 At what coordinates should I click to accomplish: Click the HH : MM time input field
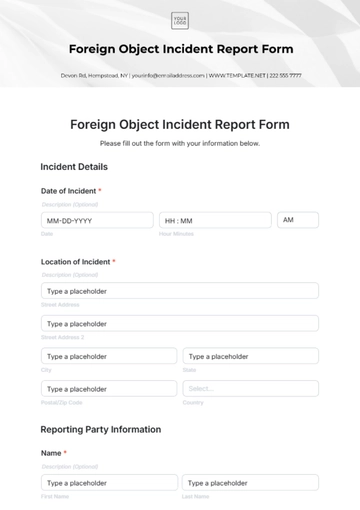pos(215,220)
